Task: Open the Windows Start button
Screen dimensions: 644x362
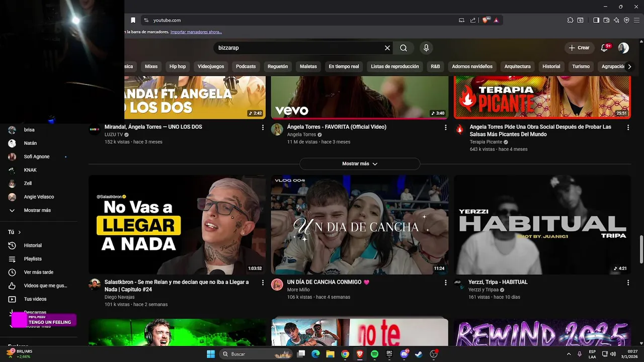Action: coord(211,354)
